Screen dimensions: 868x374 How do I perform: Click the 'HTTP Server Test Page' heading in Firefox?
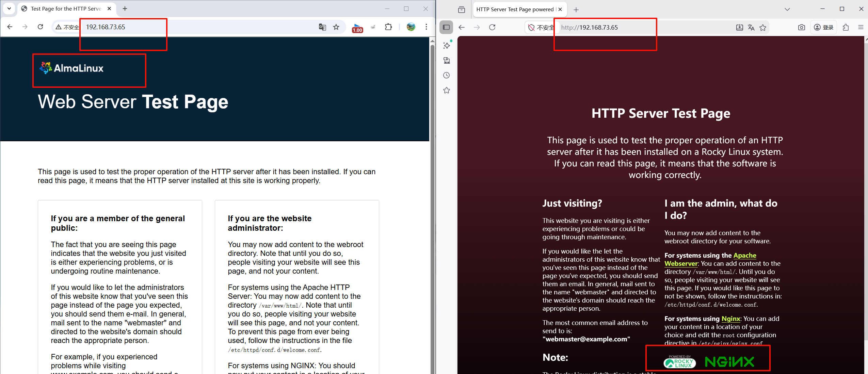(661, 113)
